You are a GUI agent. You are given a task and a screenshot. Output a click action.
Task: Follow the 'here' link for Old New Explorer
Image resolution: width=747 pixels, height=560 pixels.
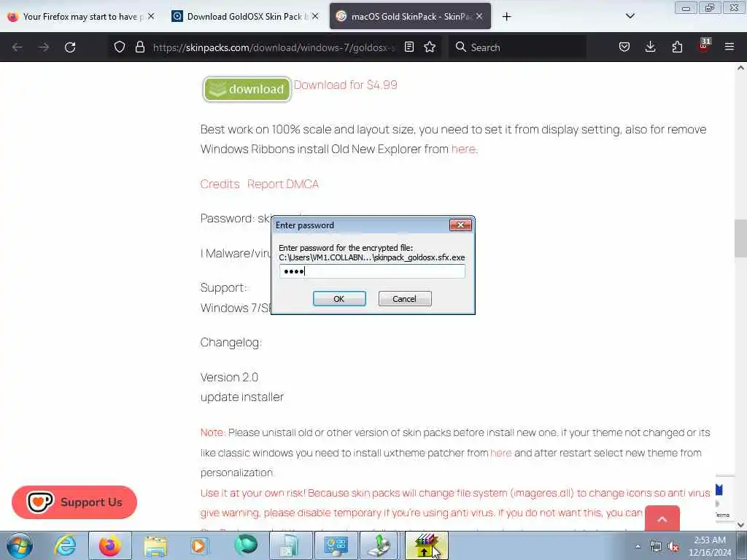(x=463, y=149)
